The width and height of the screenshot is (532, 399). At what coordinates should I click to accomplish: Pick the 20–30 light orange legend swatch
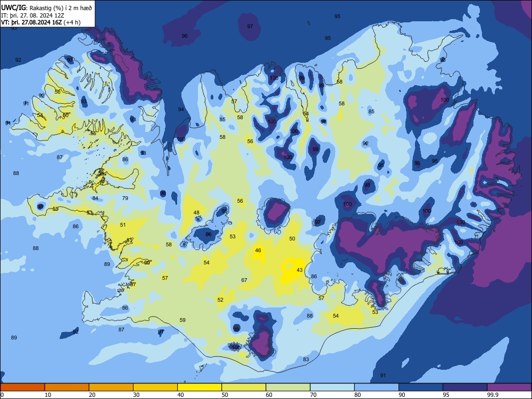click(x=111, y=387)
